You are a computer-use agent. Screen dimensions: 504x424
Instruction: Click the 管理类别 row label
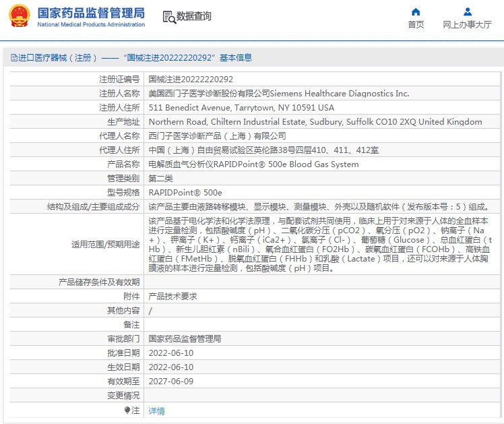pos(123,179)
